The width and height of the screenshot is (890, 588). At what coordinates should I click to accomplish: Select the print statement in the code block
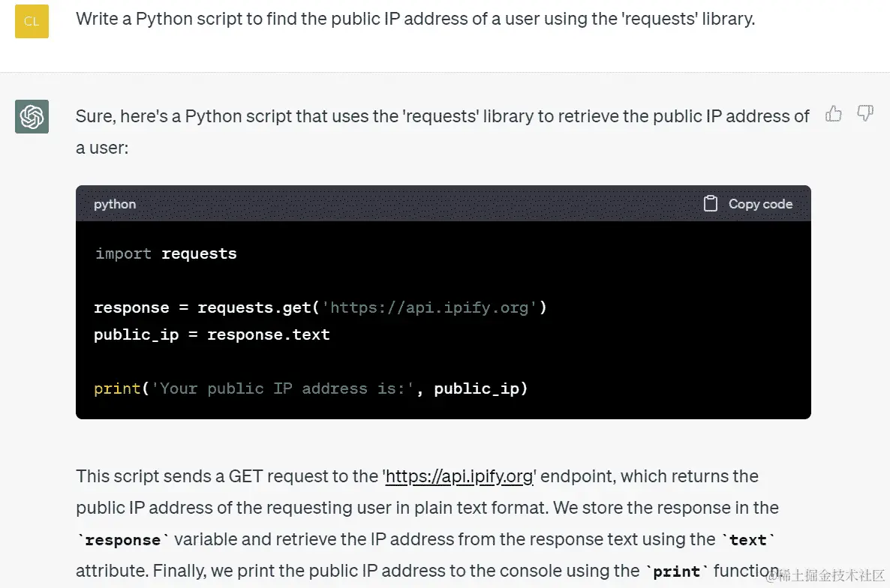pyautogui.click(x=310, y=388)
